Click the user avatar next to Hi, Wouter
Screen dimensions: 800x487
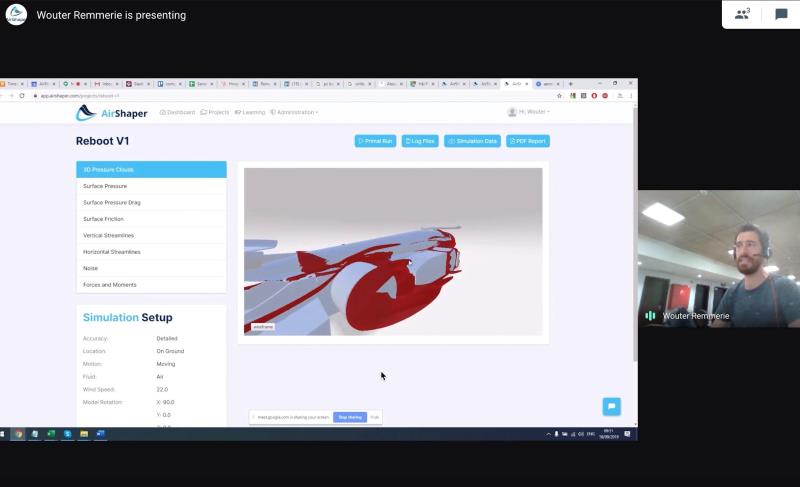coord(512,112)
